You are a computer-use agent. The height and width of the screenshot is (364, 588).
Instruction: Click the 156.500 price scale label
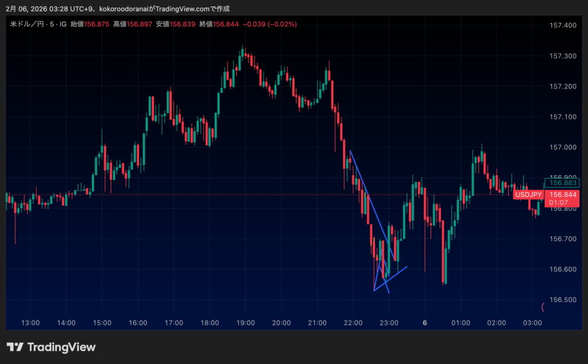[562, 300]
